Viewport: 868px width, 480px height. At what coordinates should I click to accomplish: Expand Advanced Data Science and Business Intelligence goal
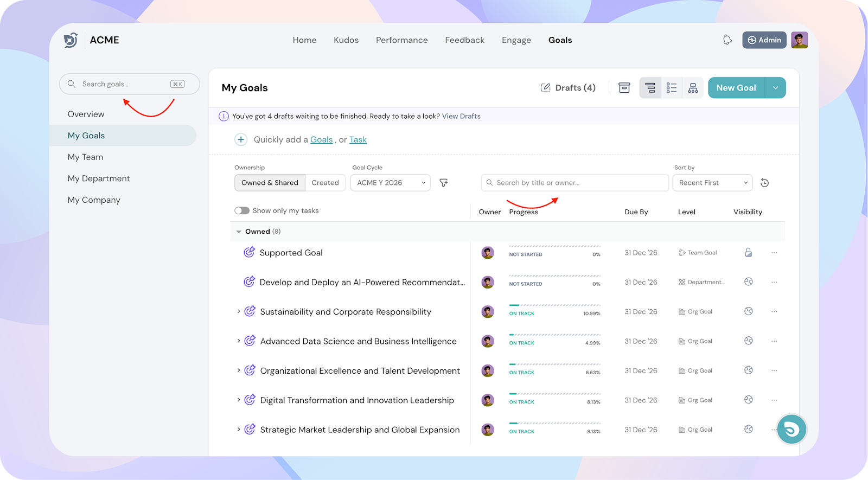239,341
